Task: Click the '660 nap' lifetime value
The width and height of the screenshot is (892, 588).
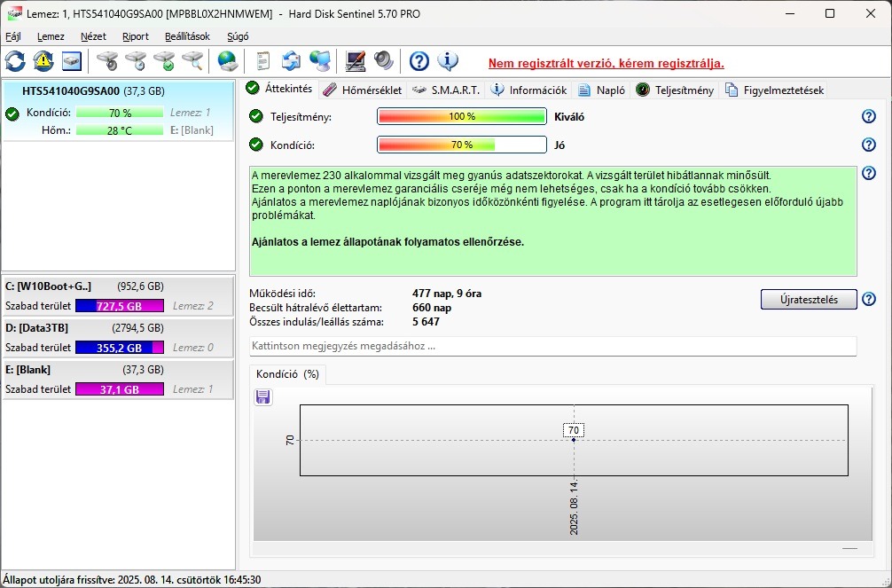Action: pos(432,308)
